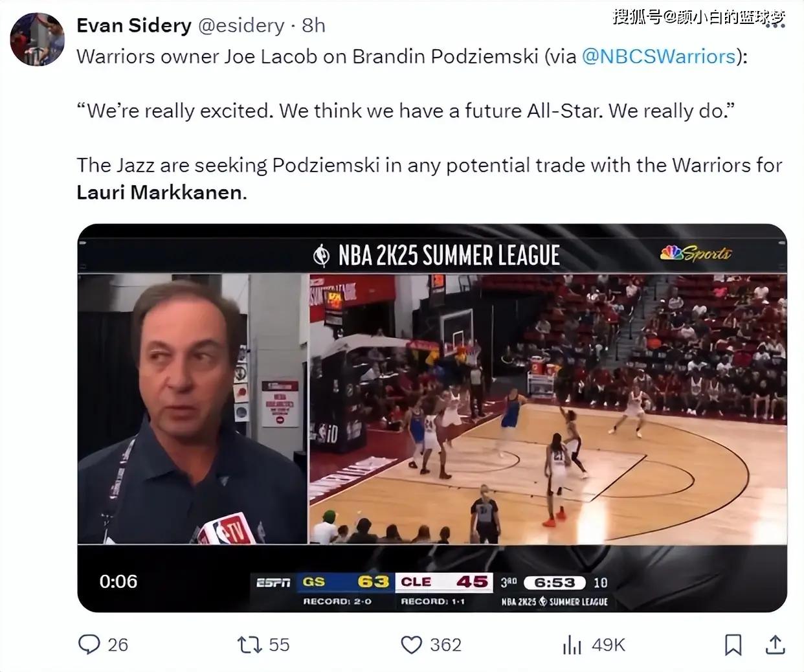
Task: Click the NBA 2K25 Summer League banner title
Action: (x=449, y=255)
